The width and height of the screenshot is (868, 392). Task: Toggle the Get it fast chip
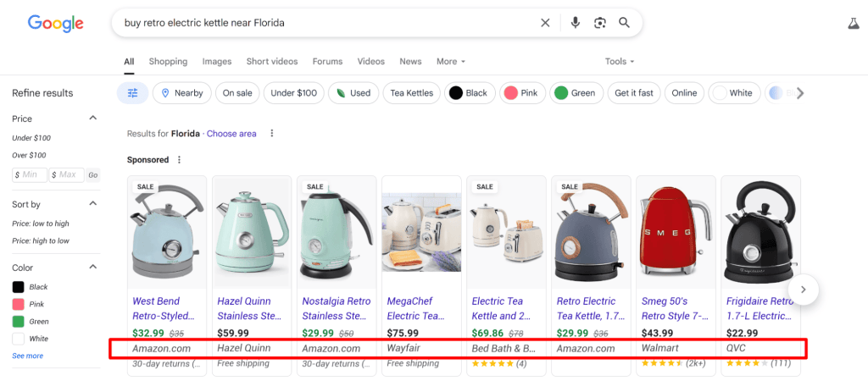click(x=634, y=93)
